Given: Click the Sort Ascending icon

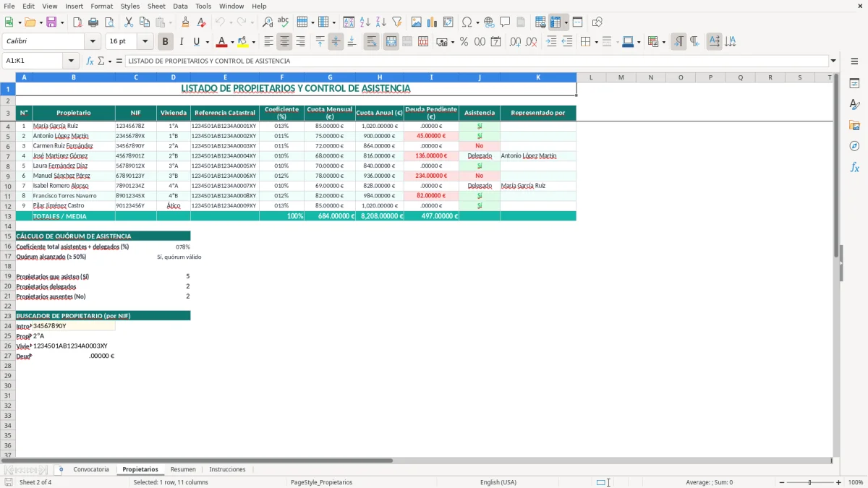Looking at the screenshot, I should pos(365,22).
